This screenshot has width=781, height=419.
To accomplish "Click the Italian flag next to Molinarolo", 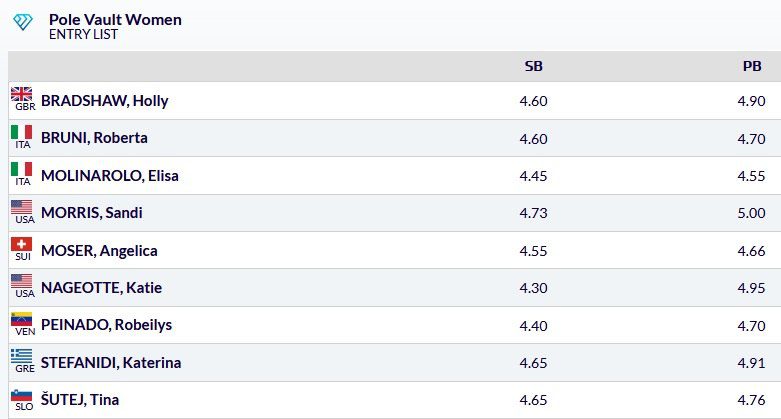I will pos(21,169).
